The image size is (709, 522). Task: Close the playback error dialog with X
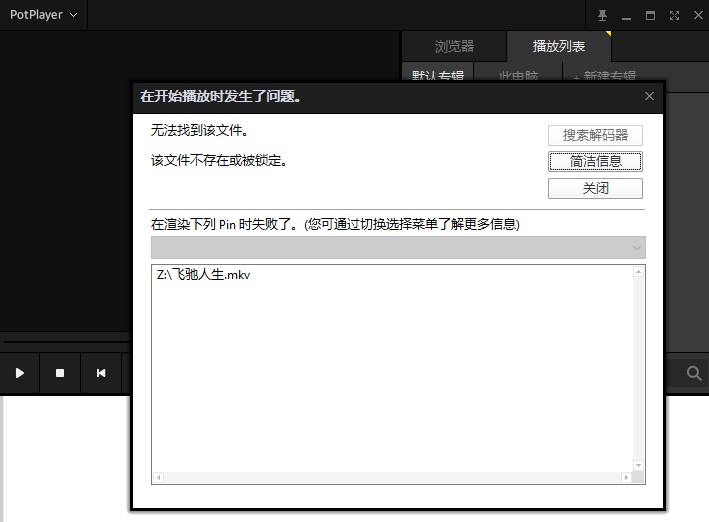pyautogui.click(x=649, y=97)
